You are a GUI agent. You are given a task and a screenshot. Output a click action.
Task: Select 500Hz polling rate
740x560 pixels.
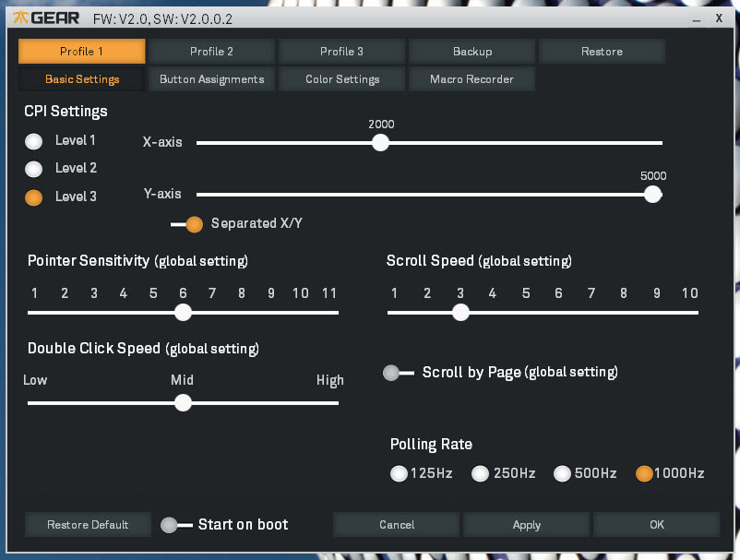coord(562,473)
